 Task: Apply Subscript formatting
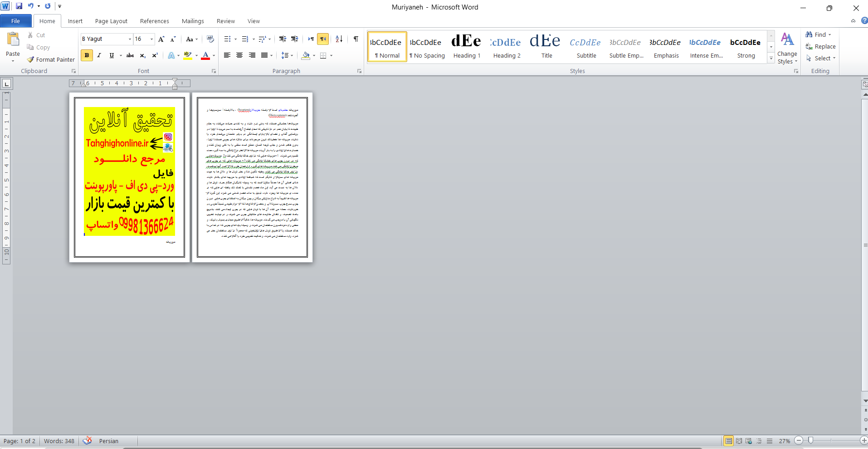click(142, 55)
